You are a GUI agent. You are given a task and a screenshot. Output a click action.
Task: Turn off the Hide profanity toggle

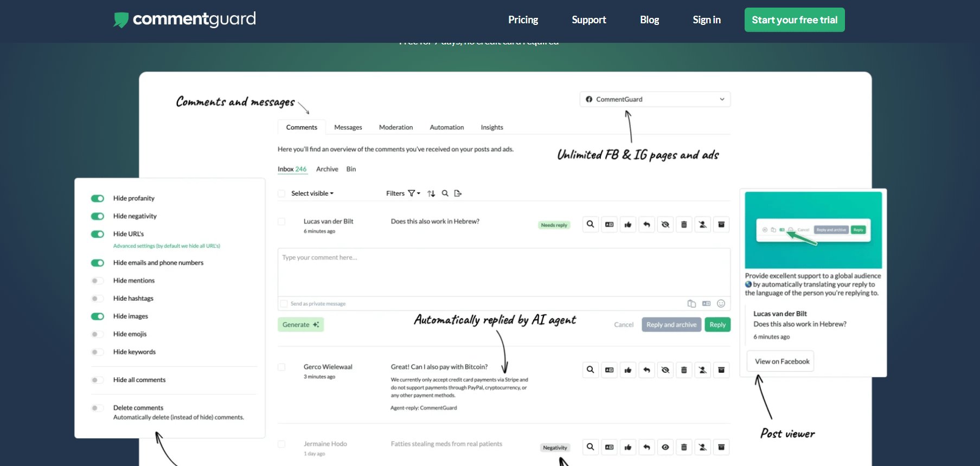[x=98, y=198]
